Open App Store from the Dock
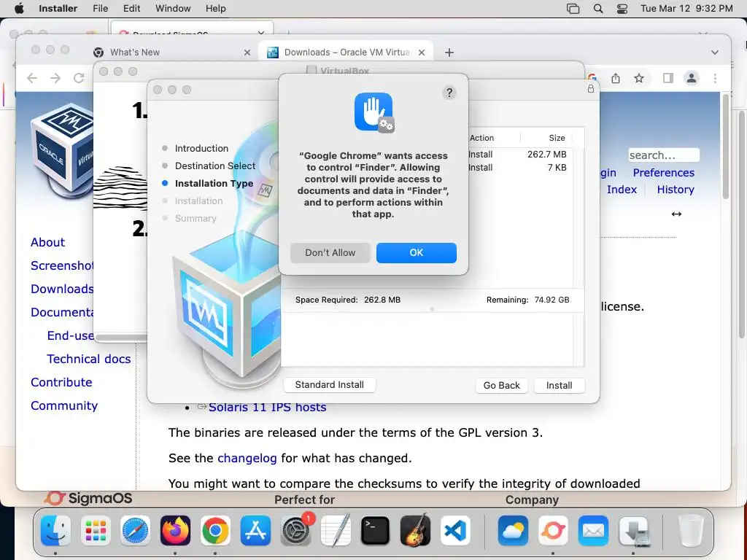This screenshot has height=560, width=747. coord(255,531)
